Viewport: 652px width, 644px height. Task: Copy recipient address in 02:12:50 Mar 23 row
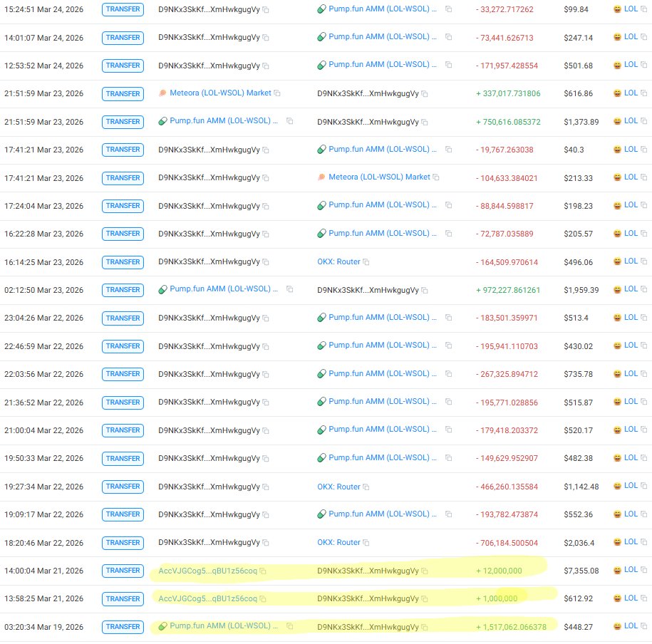click(x=425, y=290)
